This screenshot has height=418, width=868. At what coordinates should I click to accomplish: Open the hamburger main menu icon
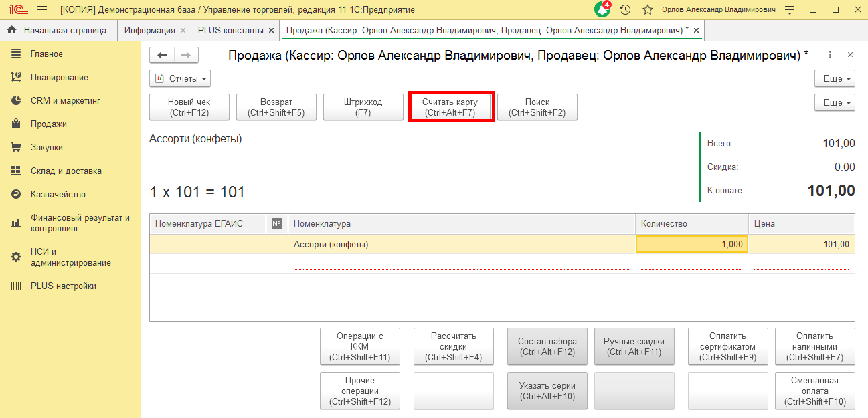42,10
